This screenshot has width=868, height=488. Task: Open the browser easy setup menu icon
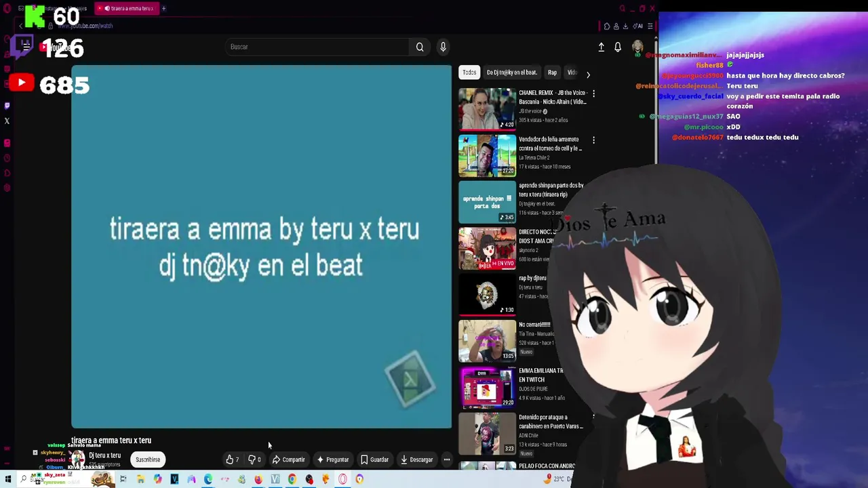pyautogui.click(x=650, y=26)
